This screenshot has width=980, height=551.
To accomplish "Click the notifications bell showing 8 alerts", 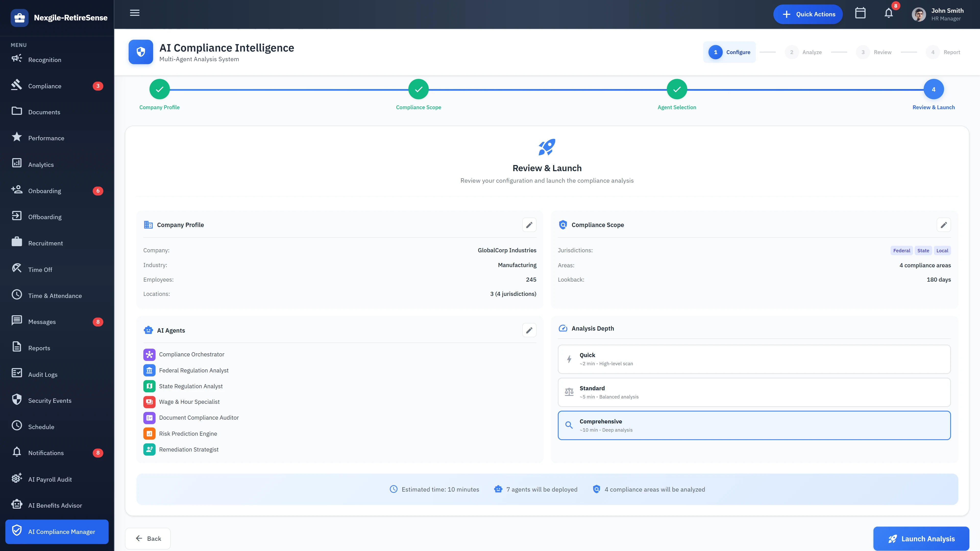I will pos(888,14).
